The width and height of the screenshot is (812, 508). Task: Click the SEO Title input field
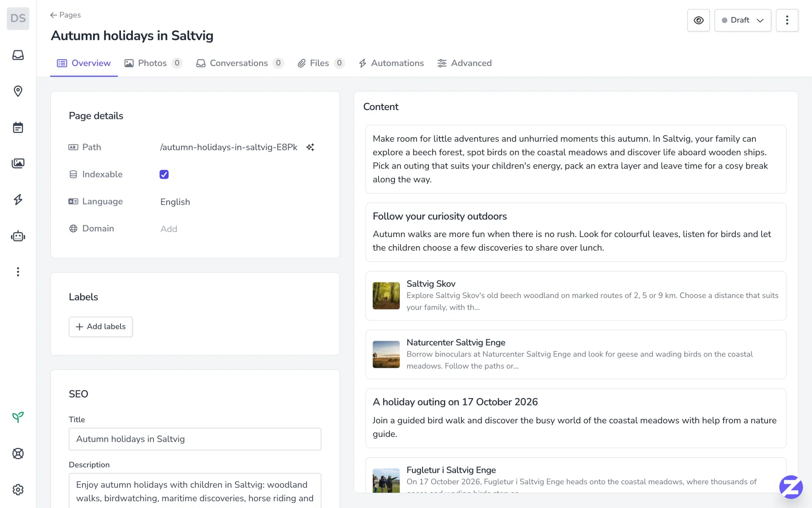[x=195, y=439]
